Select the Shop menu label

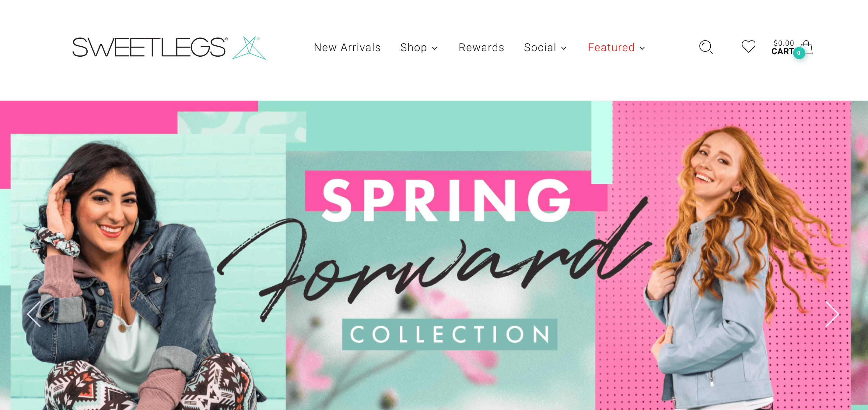click(413, 48)
